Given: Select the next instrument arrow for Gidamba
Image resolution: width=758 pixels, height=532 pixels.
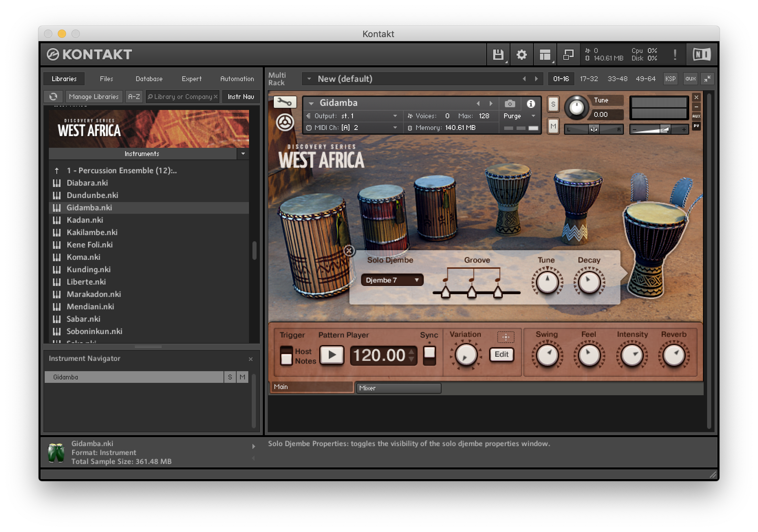Looking at the screenshot, I should (491, 103).
